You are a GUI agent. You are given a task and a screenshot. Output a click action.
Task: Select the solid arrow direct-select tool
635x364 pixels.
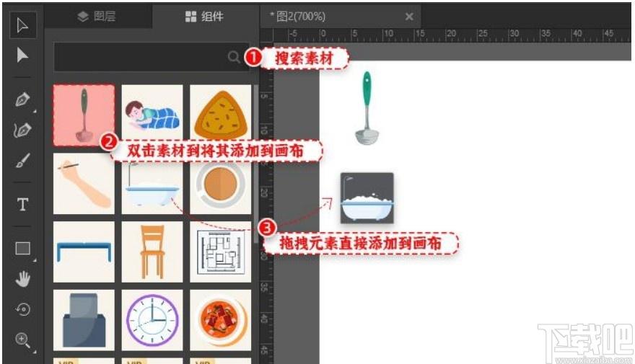(x=22, y=56)
